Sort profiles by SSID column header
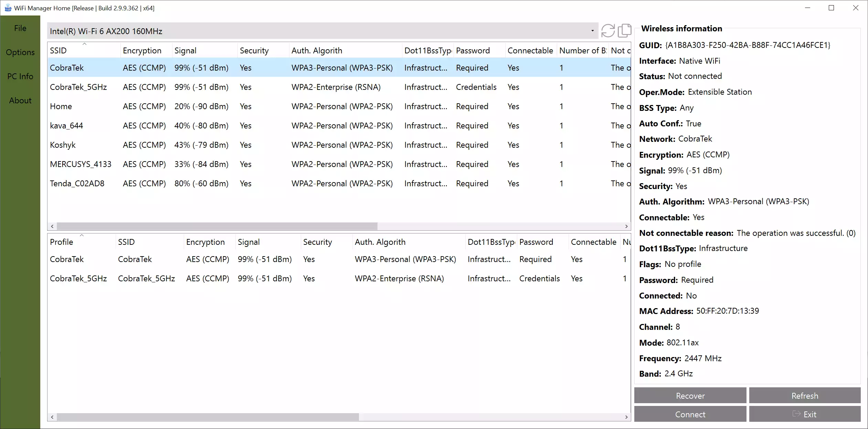The image size is (868, 429). click(x=150, y=242)
